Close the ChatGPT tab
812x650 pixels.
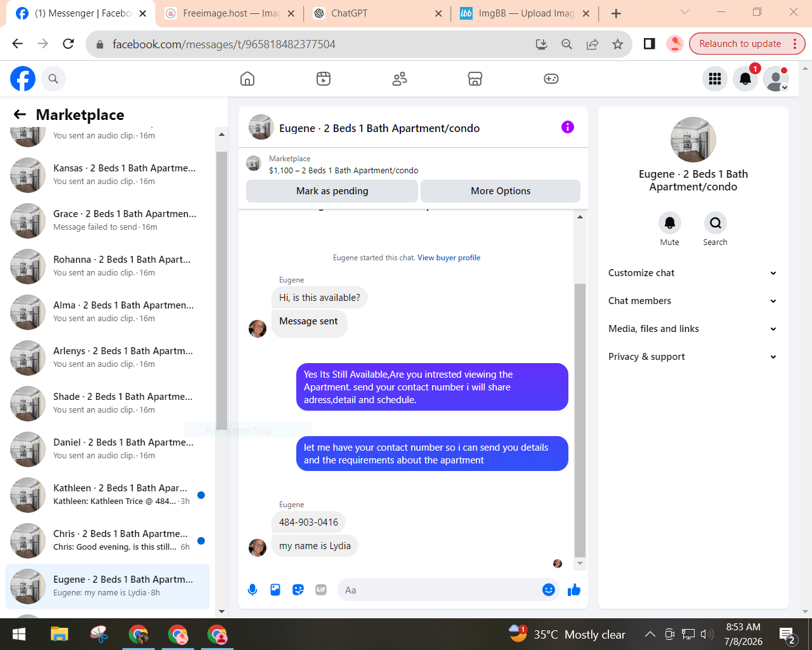tap(438, 13)
